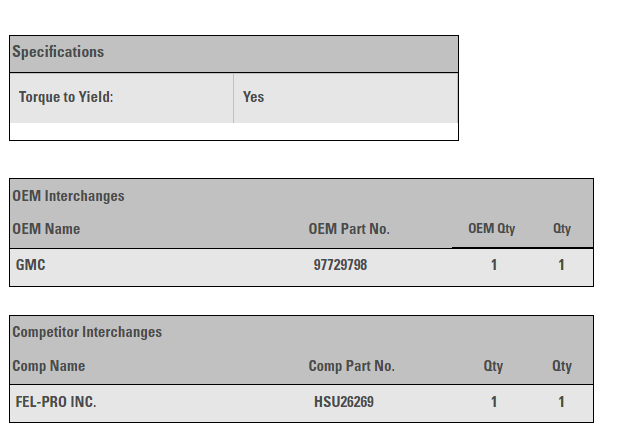Select the Torque to Yield label
Image resolution: width=621 pixels, height=430 pixels.
(66, 97)
